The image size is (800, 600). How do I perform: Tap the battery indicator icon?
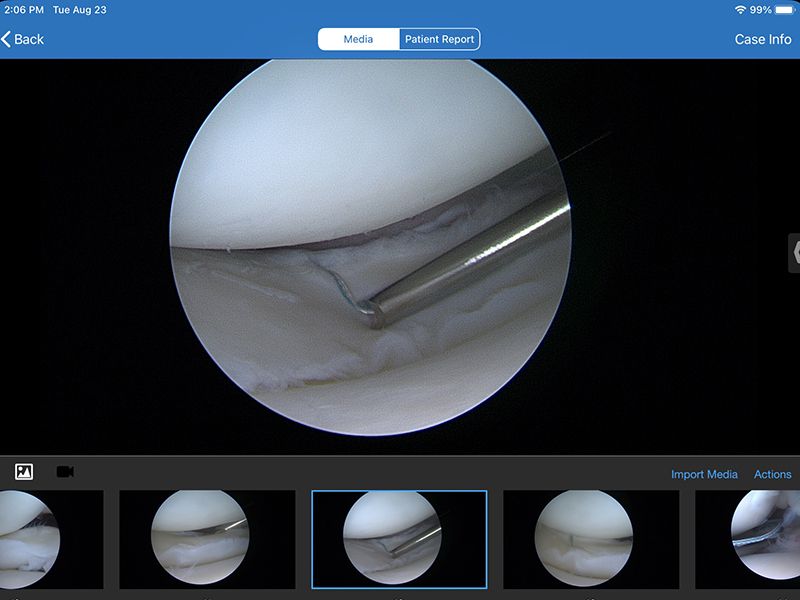(x=785, y=10)
